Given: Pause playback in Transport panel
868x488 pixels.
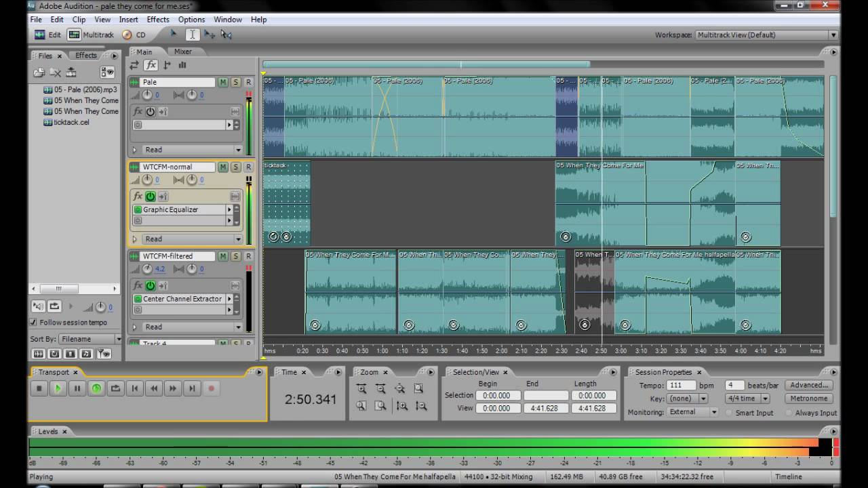Looking at the screenshot, I should (x=77, y=388).
